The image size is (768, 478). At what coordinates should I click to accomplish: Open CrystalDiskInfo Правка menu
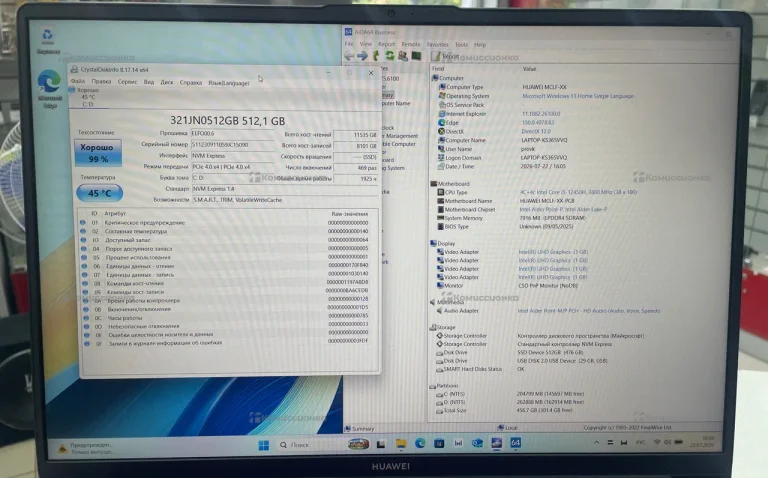pyautogui.click(x=101, y=82)
